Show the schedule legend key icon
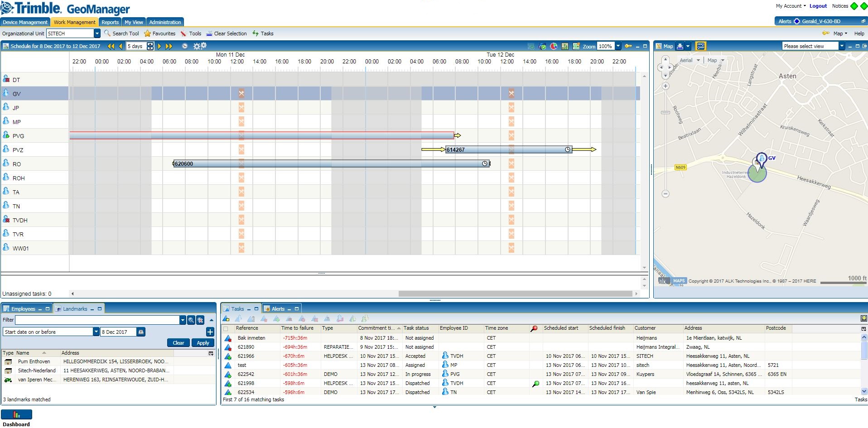Screen dimensions: 868x428 (627, 47)
